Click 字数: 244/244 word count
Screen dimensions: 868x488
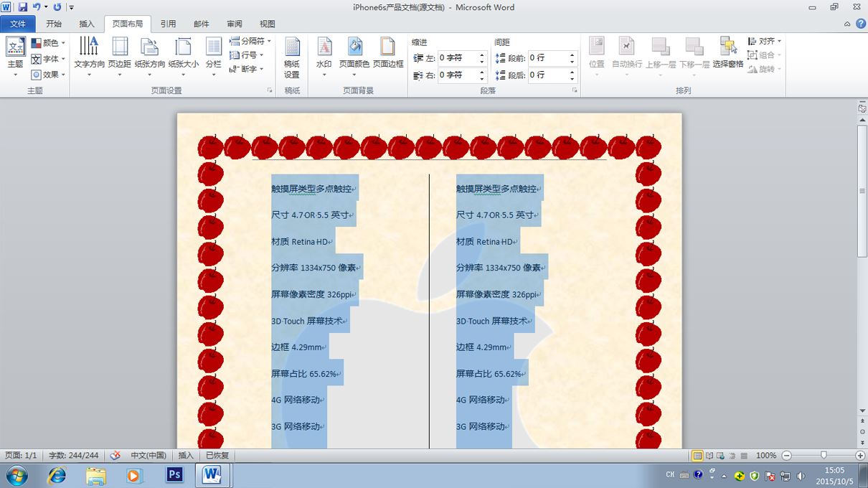tap(74, 455)
